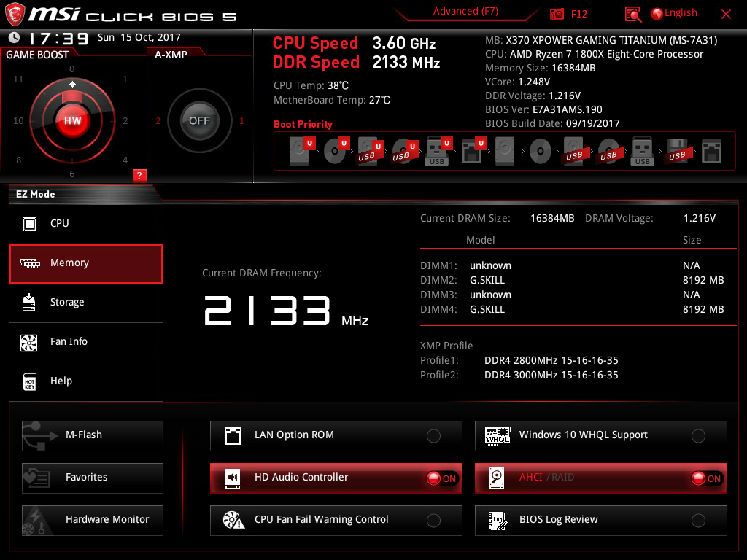Select legacy USB key boot icon
Viewport: 747px width, 560px height.
[642, 151]
